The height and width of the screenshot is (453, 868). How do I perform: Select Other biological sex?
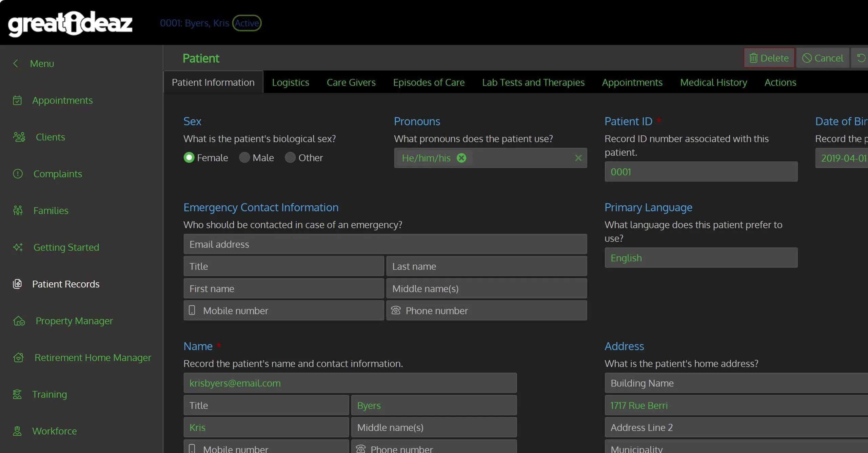pos(290,157)
